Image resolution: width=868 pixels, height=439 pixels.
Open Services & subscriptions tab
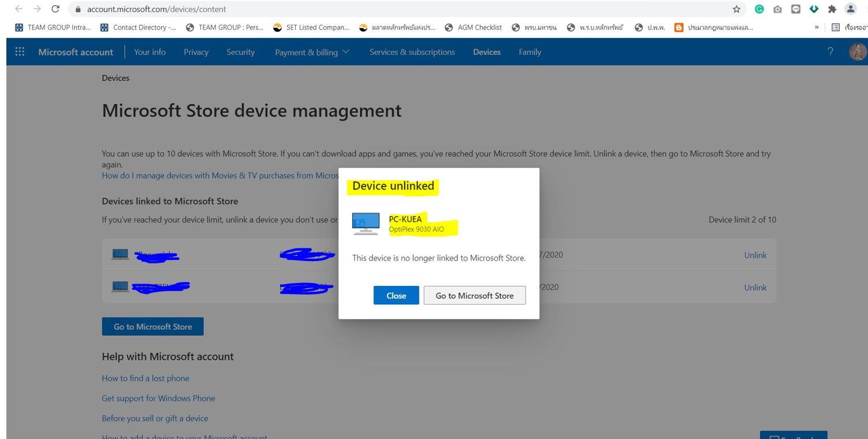point(412,52)
